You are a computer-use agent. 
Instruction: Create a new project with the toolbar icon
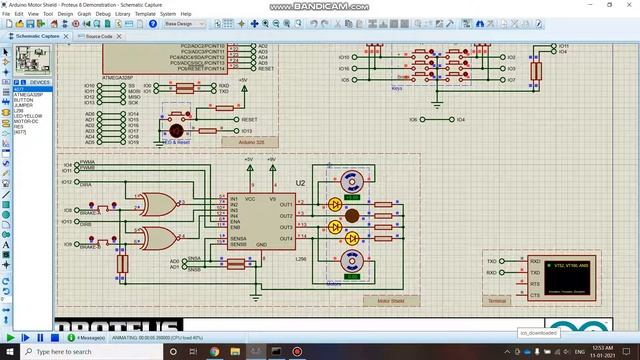(x=9, y=24)
